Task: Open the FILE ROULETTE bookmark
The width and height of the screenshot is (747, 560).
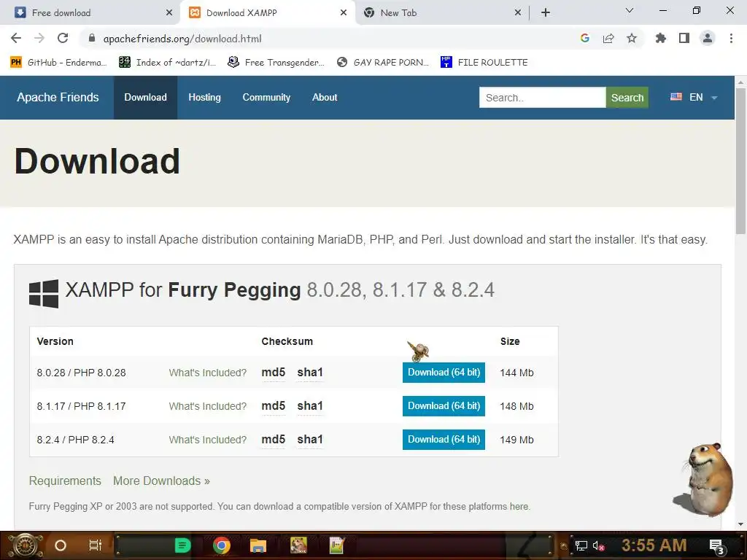Action: pos(484,63)
